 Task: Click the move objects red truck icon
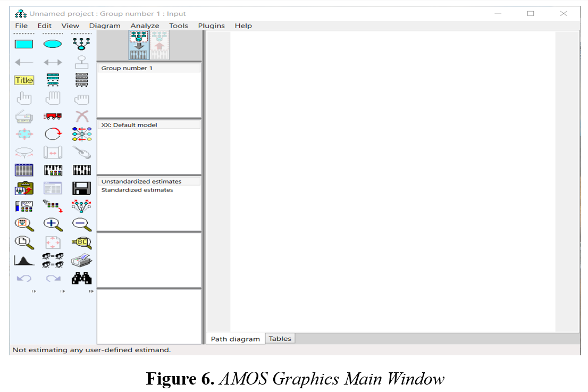[53, 116]
